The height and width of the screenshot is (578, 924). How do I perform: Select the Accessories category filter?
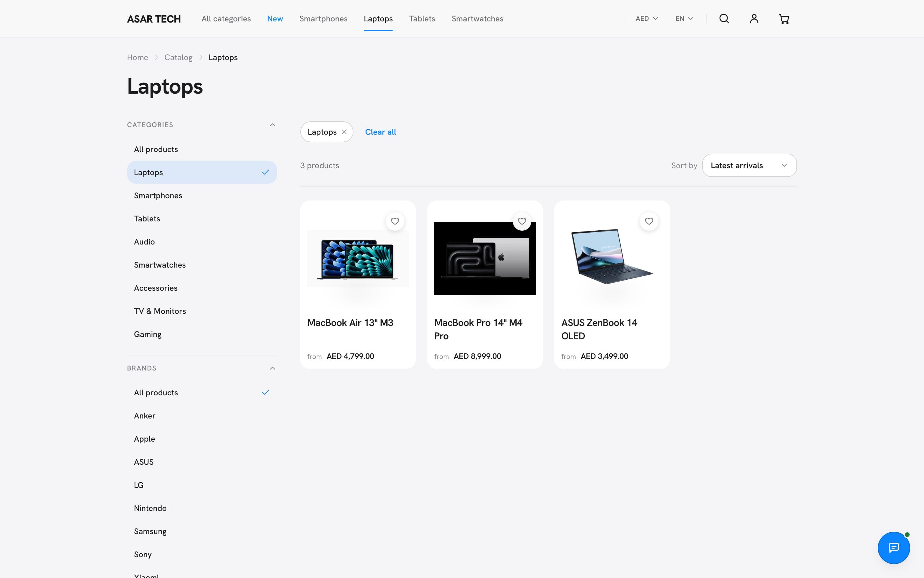pyautogui.click(x=202, y=288)
